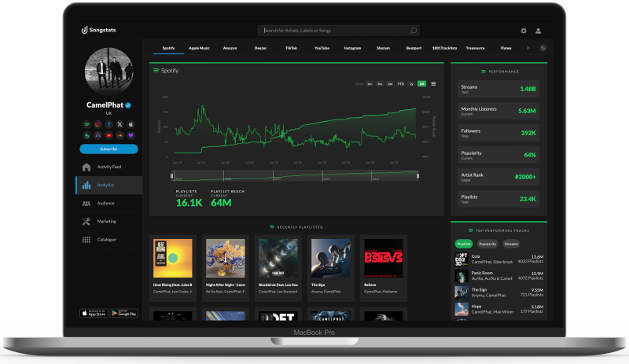The image size is (629, 364).
Task: Open CamelPhat's Facebook icon link
Action: (109, 124)
